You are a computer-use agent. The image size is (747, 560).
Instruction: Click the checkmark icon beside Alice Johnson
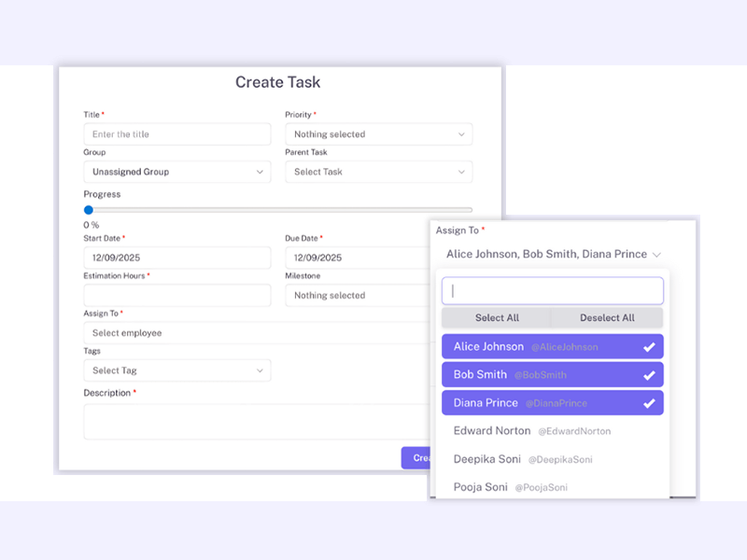pos(649,347)
